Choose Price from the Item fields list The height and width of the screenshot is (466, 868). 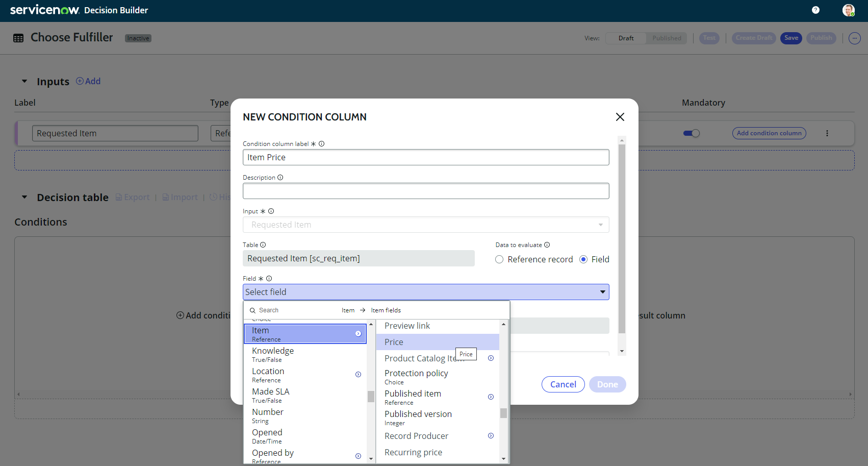394,342
